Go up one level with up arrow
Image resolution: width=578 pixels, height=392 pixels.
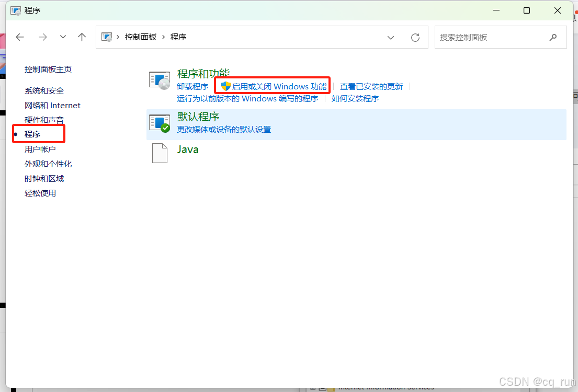(82, 37)
